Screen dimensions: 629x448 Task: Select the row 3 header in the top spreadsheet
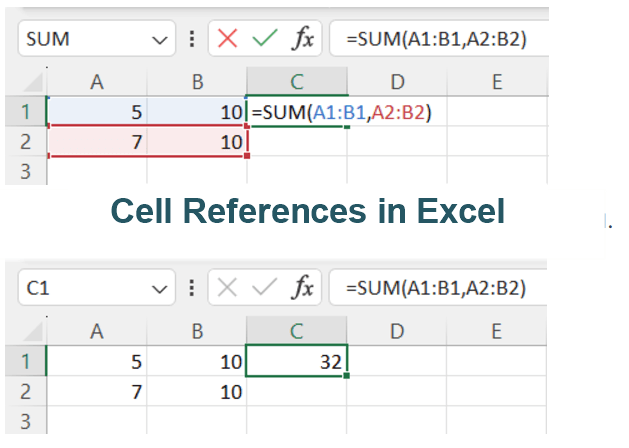click(26, 171)
